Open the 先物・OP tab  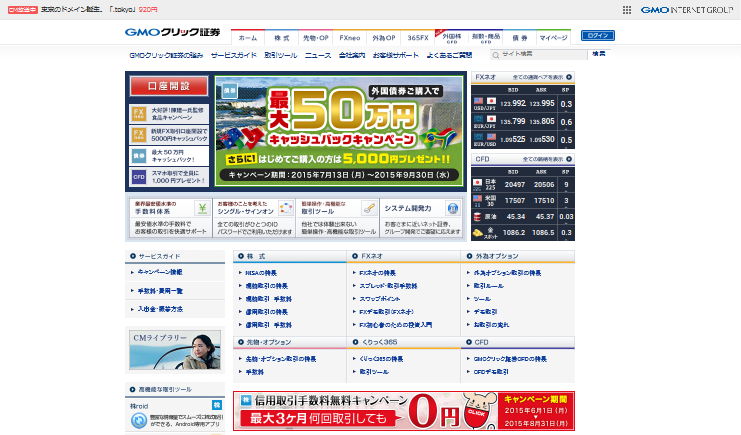[316, 38]
